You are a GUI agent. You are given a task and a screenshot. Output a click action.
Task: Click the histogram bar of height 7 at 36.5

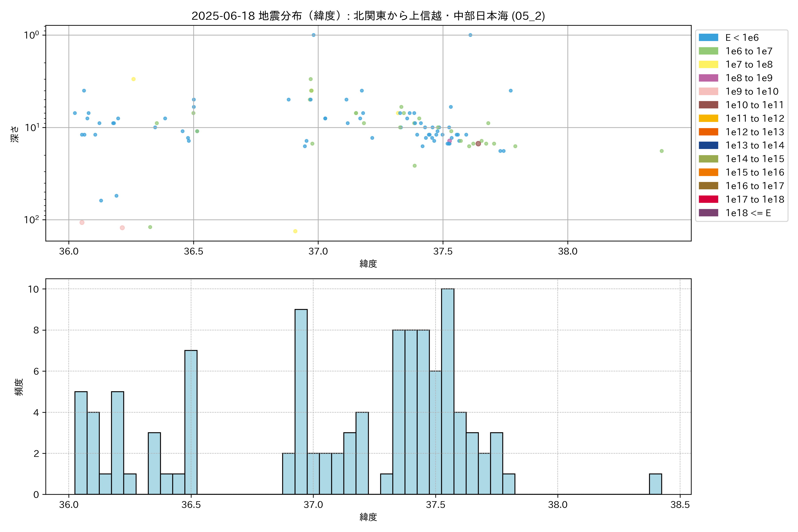191,422
